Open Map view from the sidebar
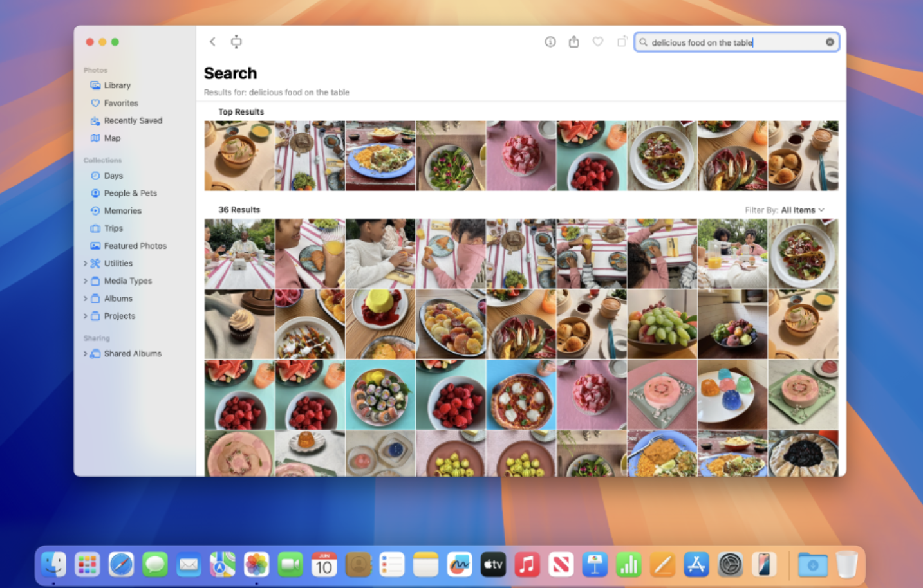 113,138
